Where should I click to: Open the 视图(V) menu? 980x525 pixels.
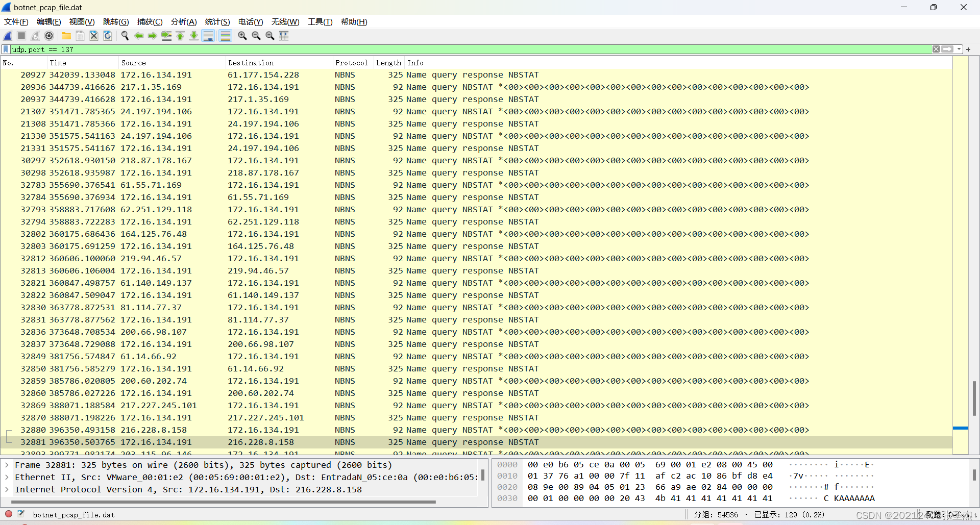click(x=82, y=22)
